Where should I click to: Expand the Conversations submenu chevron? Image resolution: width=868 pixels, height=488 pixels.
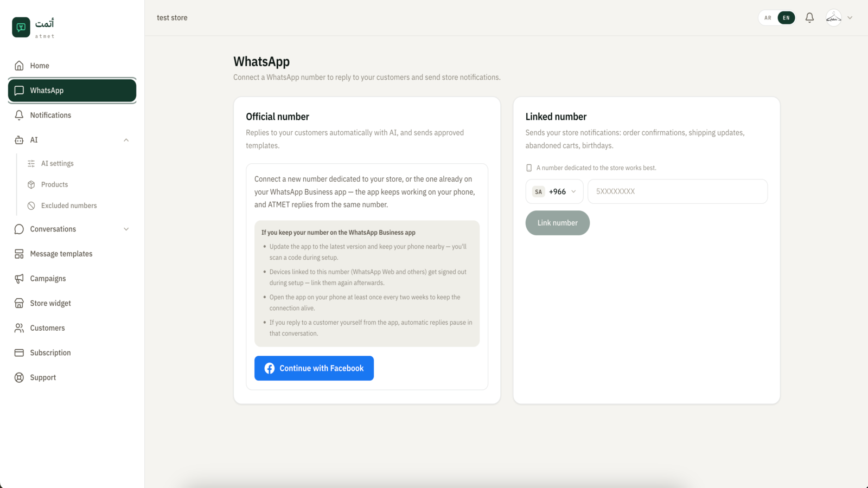[126, 229]
